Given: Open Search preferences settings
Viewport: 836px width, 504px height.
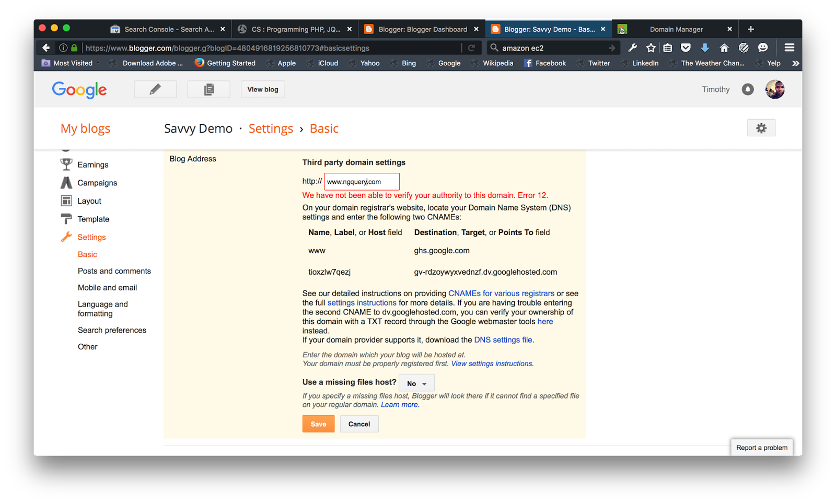Looking at the screenshot, I should click(112, 330).
